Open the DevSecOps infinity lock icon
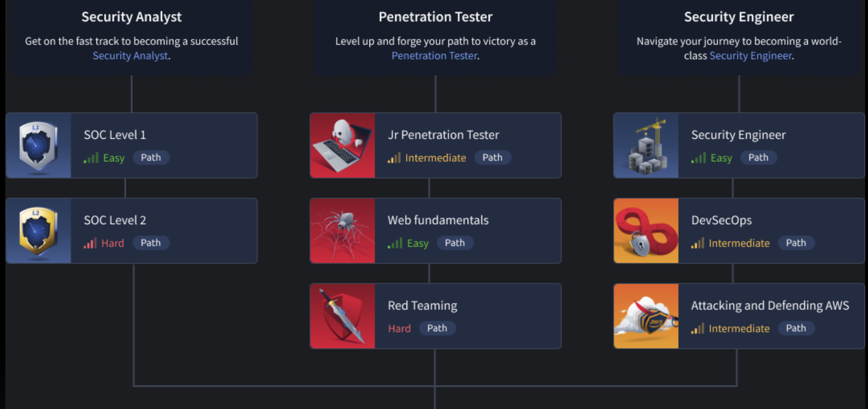 646,231
